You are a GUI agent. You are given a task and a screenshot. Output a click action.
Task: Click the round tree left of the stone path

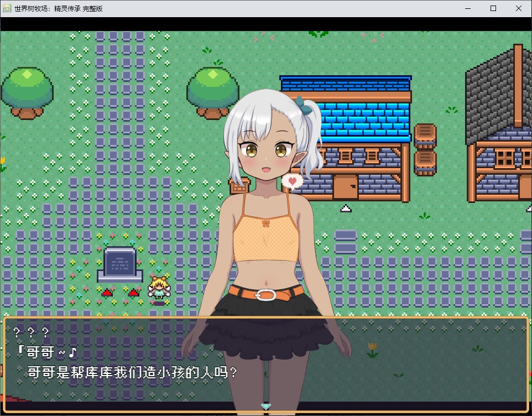[27, 93]
